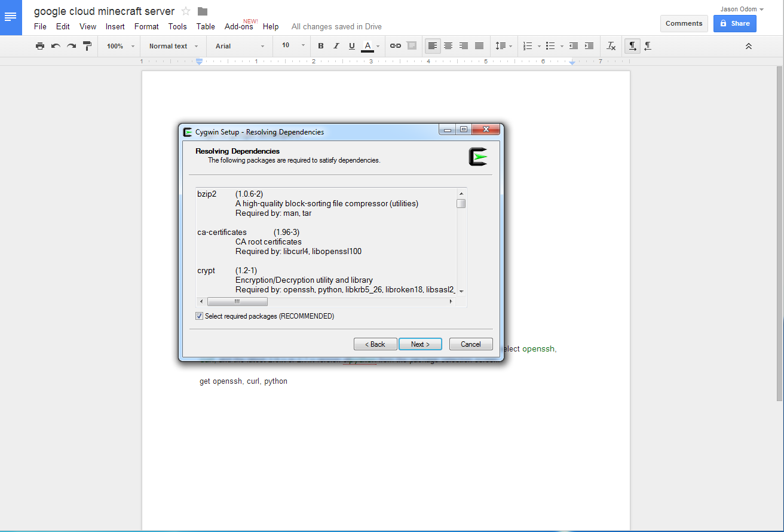The height and width of the screenshot is (532, 784).
Task: Apply a bulleted list
Action: click(x=551, y=46)
